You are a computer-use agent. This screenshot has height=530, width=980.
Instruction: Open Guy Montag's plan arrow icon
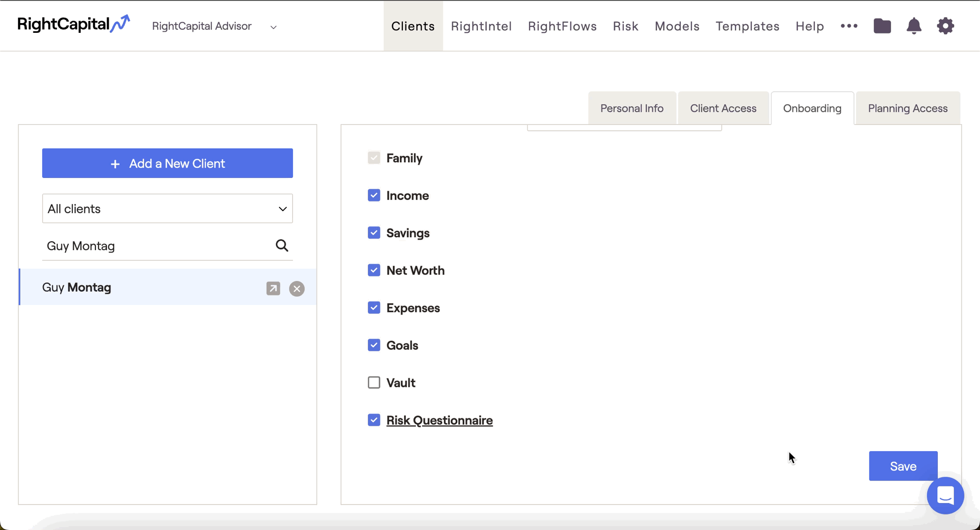[x=273, y=288]
